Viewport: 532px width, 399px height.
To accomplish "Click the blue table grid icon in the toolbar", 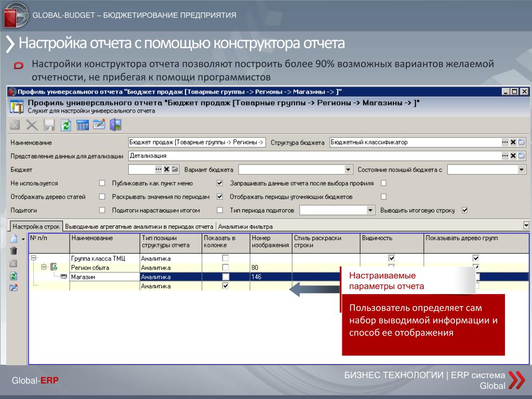I will (83, 125).
